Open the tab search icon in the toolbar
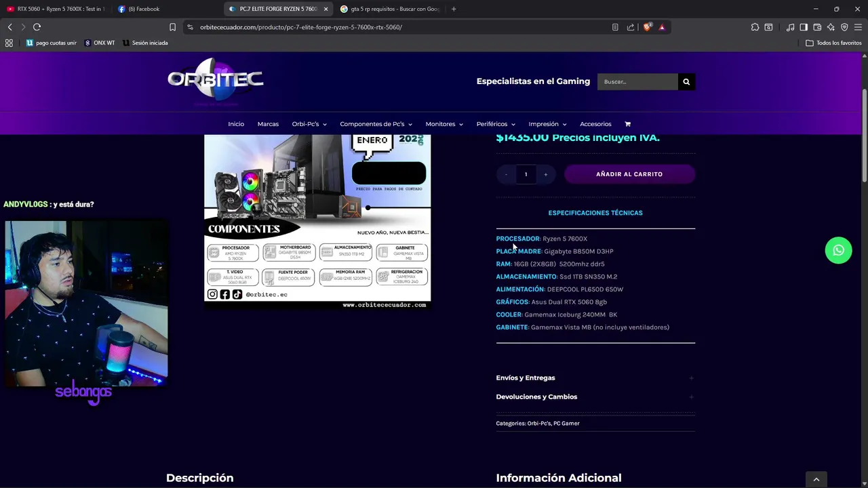The width and height of the screenshot is (868, 488). [768, 27]
